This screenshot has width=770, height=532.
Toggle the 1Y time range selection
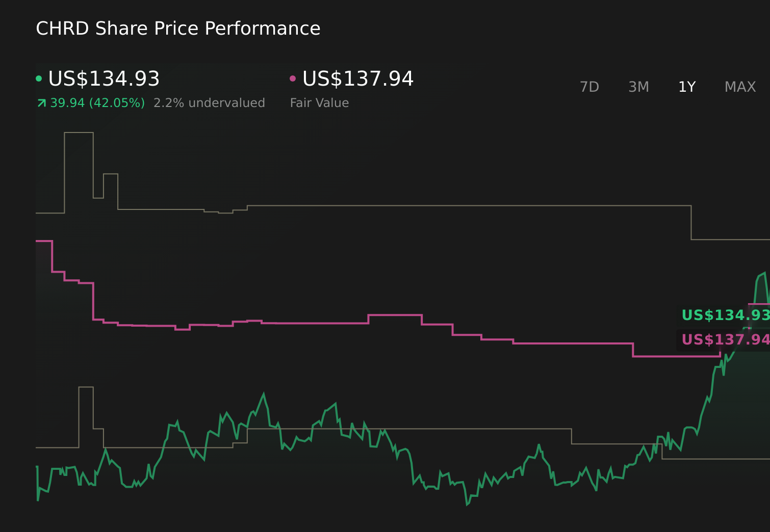687,87
